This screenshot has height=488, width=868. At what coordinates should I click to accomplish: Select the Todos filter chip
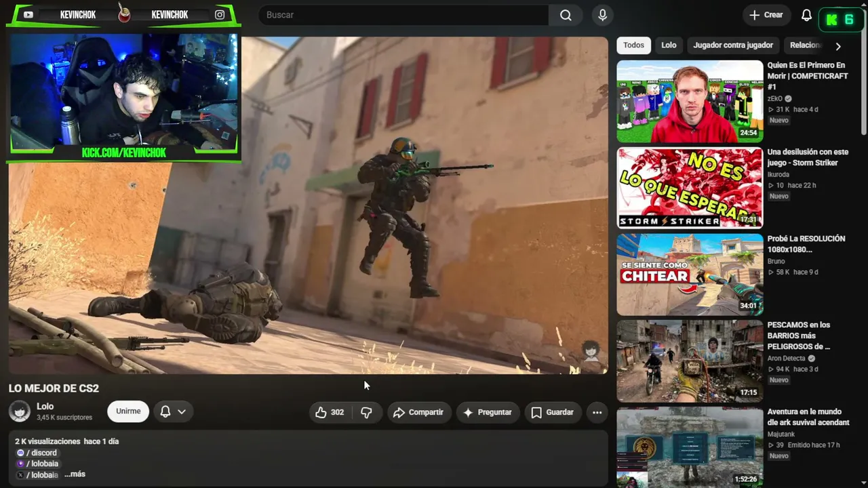pos(633,45)
